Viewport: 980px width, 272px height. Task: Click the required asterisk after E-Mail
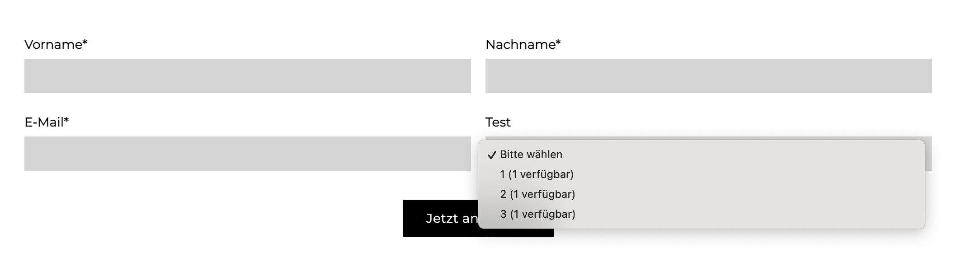point(66,120)
